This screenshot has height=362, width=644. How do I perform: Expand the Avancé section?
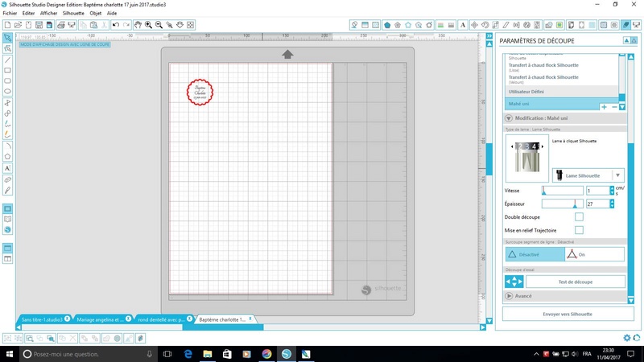(x=509, y=296)
